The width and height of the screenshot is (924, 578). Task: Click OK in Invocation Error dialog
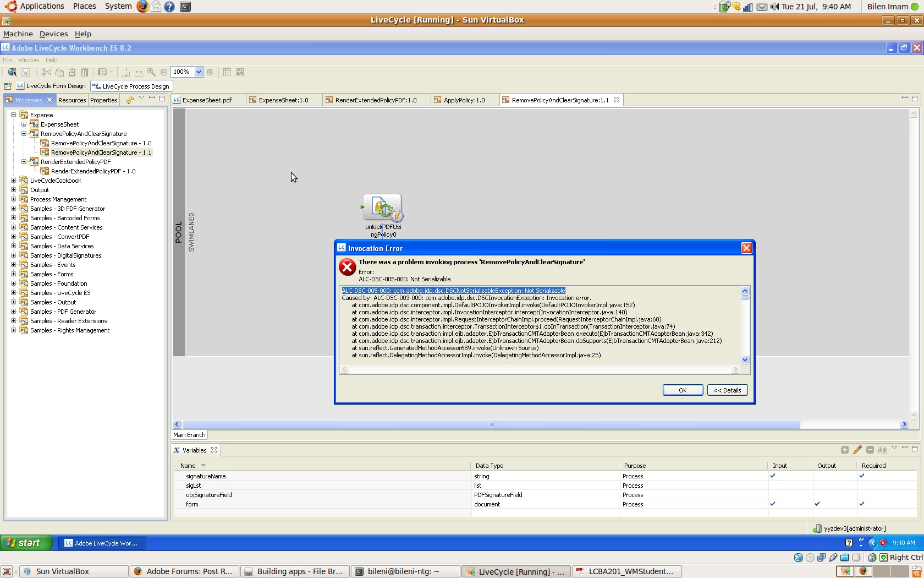(683, 390)
